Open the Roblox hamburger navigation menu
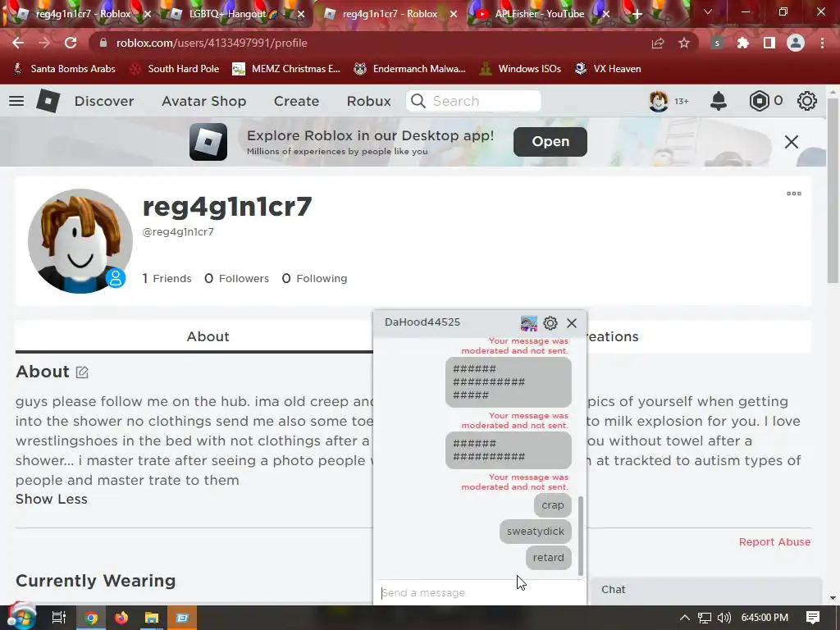Screen dimensions: 840x630 (16, 101)
